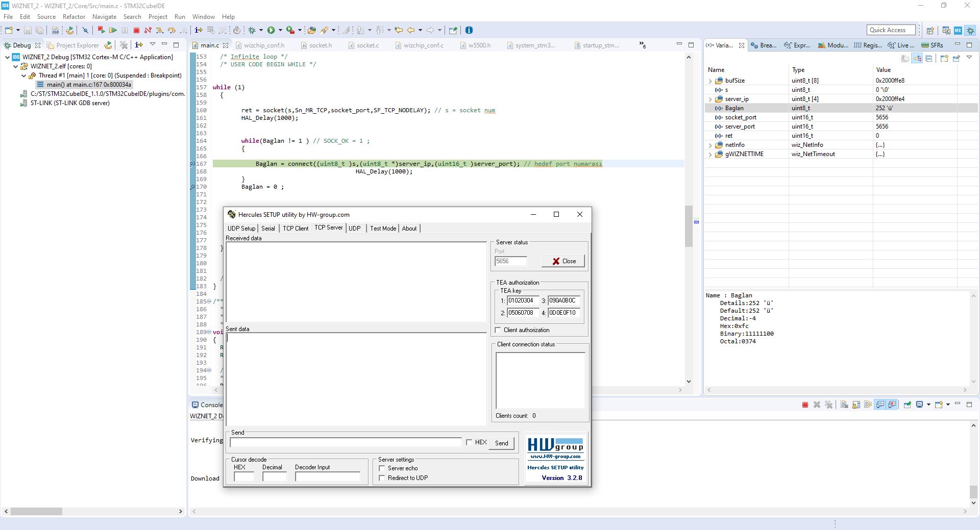The width and height of the screenshot is (980, 530).
Task: Enable Client authorization checkbox in Hercules
Action: point(498,330)
